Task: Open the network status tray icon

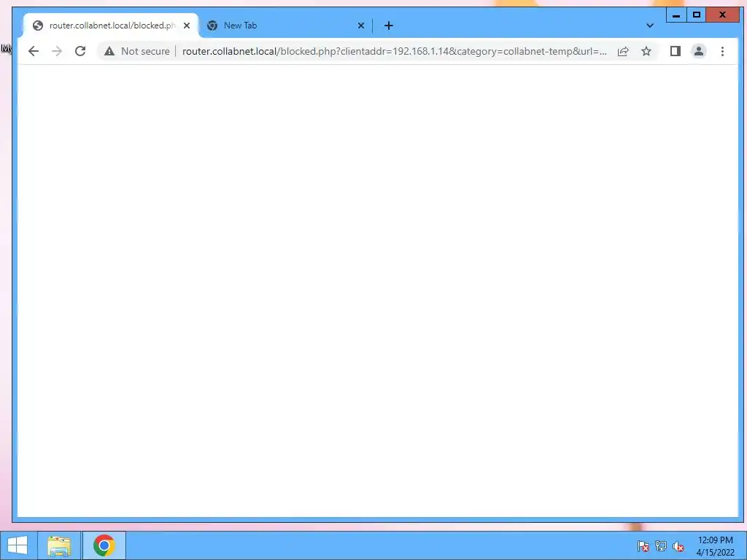Action: pos(661,546)
